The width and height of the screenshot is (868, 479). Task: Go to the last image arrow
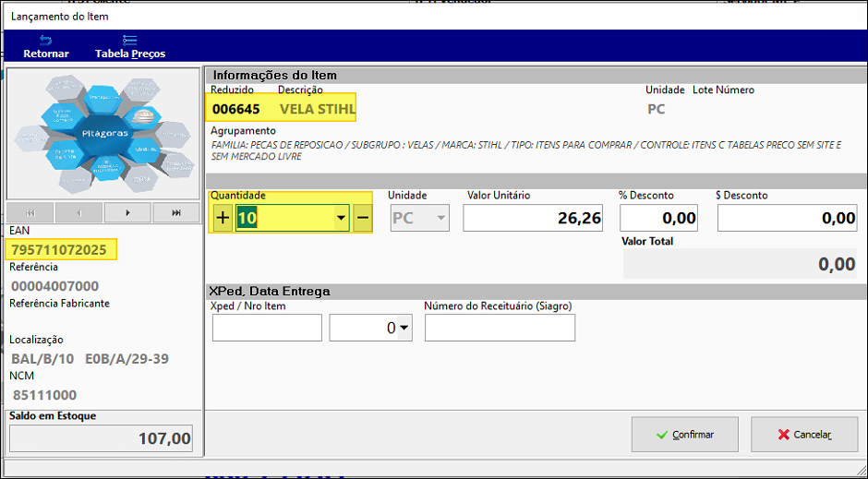click(x=176, y=212)
